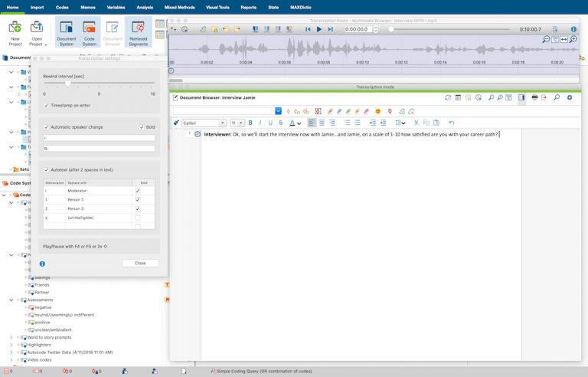Undo the last edit

click(x=452, y=123)
